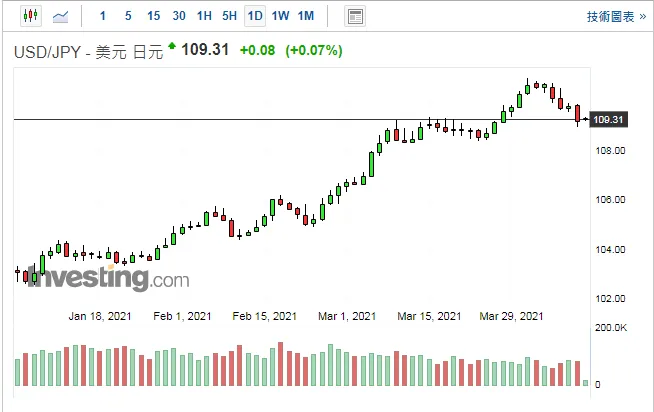Viewport: 654px width, 412px height.
Task: Switch to the 5H timeframe
Action: (229, 16)
